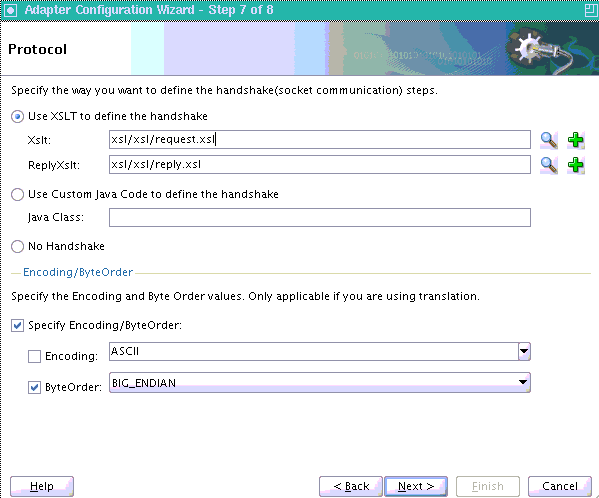Image resolution: width=599 pixels, height=498 pixels.
Task: Disable the ByteOrder checkbox
Action: click(x=34, y=387)
